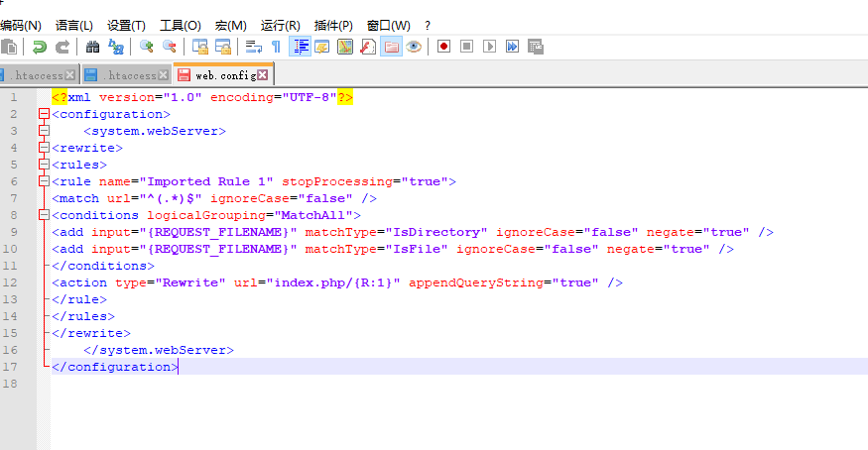Open the 设置(T) menu
Viewport: 868px width, 450px height.
point(126,26)
